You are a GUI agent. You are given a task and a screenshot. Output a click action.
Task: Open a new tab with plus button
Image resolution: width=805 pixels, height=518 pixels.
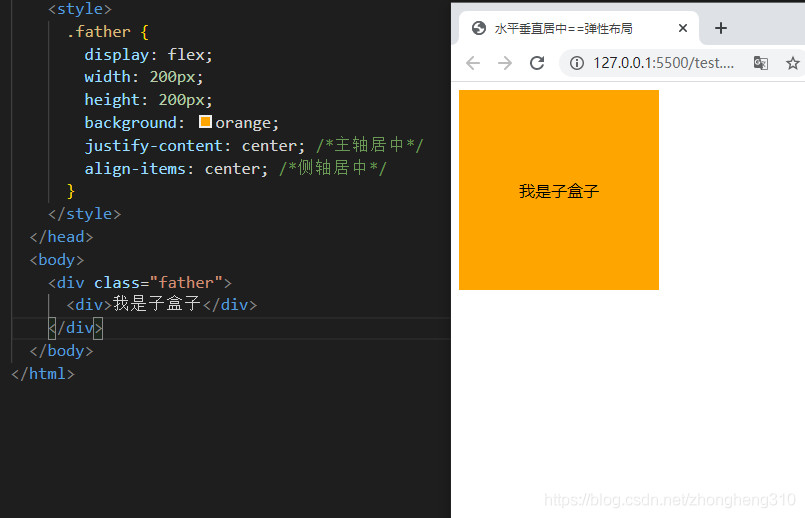click(721, 28)
